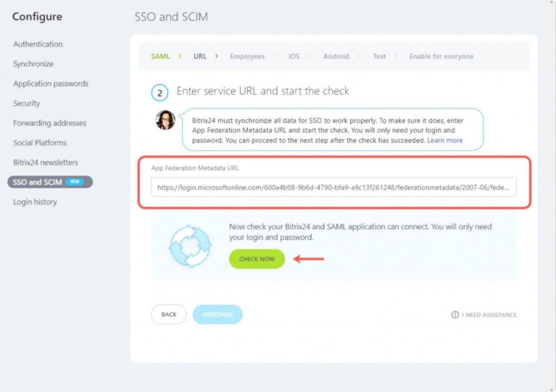This screenshot has height=392, width=556.
Task: Click the "SSO and SCIM" page heading
Action: [171, 17]
